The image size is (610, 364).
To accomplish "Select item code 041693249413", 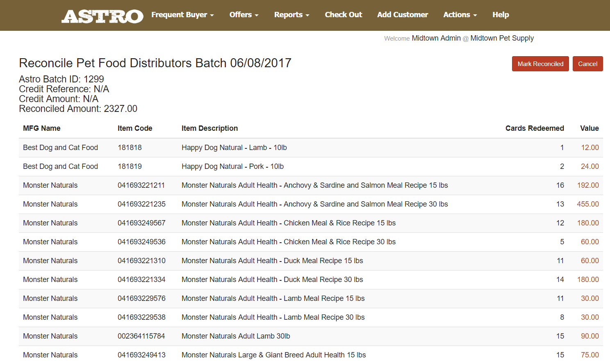I will point(141,355).
